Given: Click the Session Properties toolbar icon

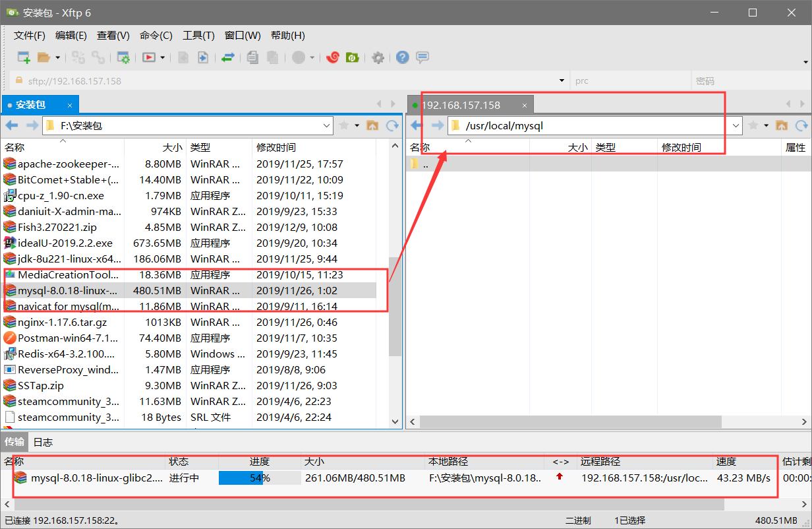Looking at the screenshot, I should click(123, 57).
